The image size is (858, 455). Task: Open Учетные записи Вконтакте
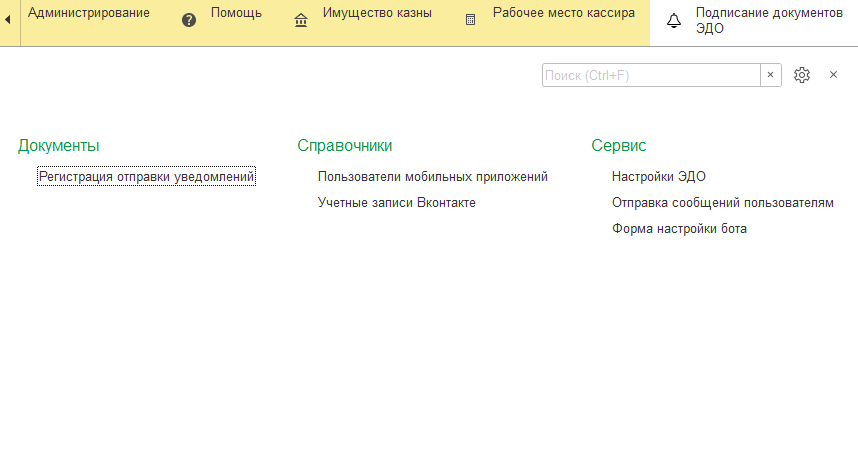[x=397, y=202]
